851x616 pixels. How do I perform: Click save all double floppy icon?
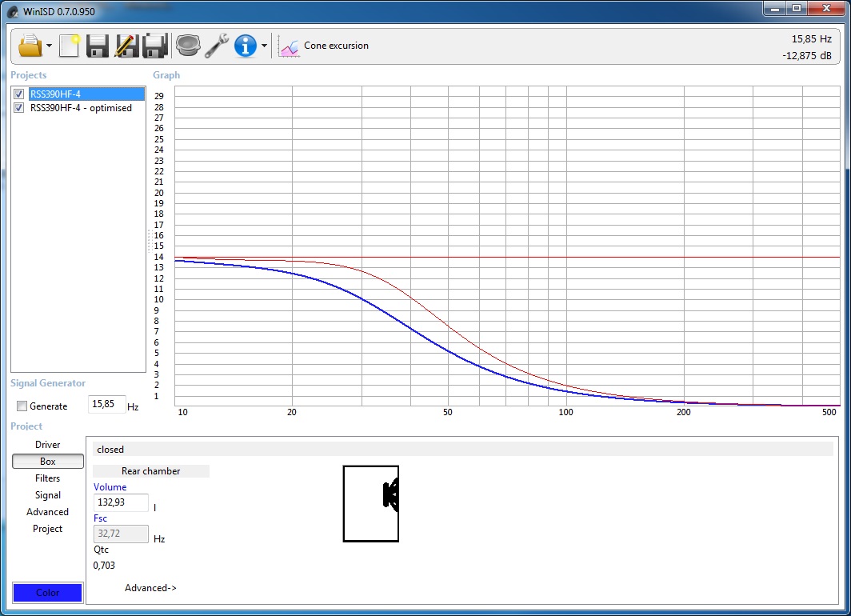(155, 46)
